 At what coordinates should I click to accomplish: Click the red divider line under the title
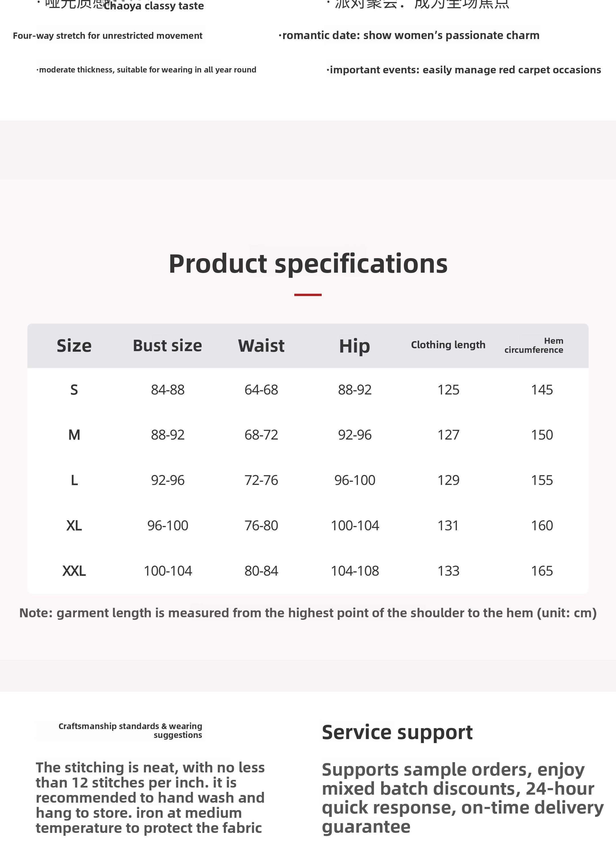(x=308, y=295)
